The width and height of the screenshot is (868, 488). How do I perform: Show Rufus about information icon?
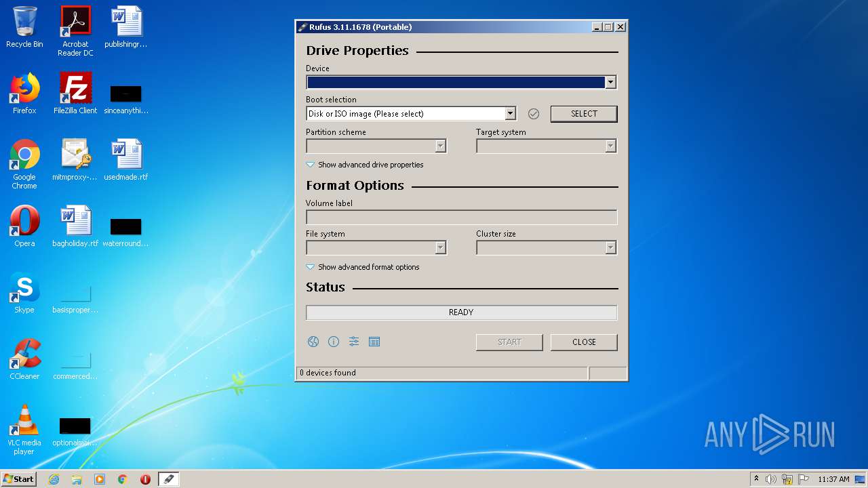334,342
